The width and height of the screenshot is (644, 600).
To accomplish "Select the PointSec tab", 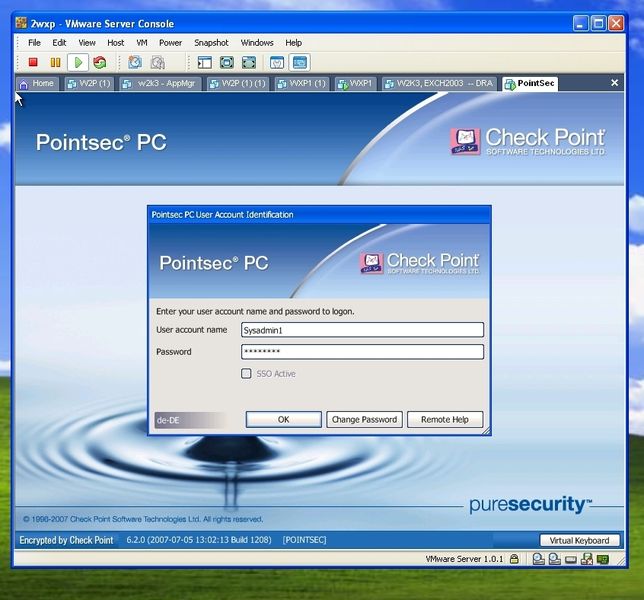I will (530, 83).
